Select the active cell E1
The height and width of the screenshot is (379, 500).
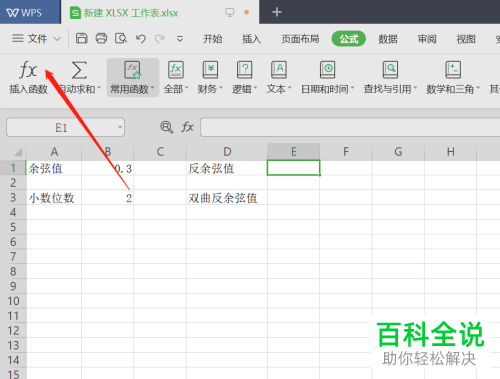pos(294,168)
